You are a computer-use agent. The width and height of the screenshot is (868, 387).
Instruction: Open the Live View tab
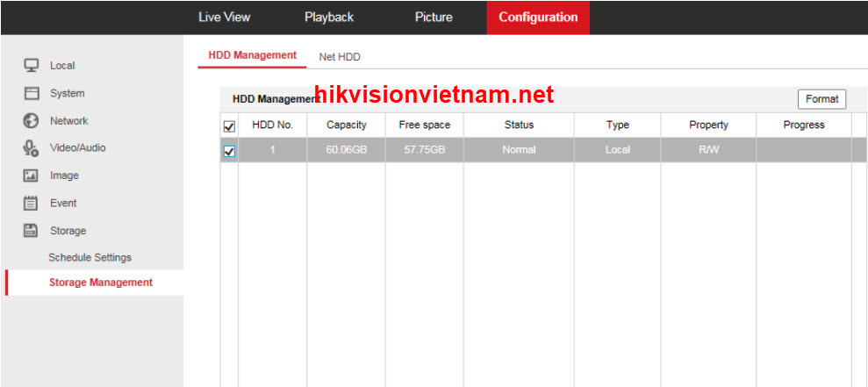pyautogui.click(x=224, y=18)
